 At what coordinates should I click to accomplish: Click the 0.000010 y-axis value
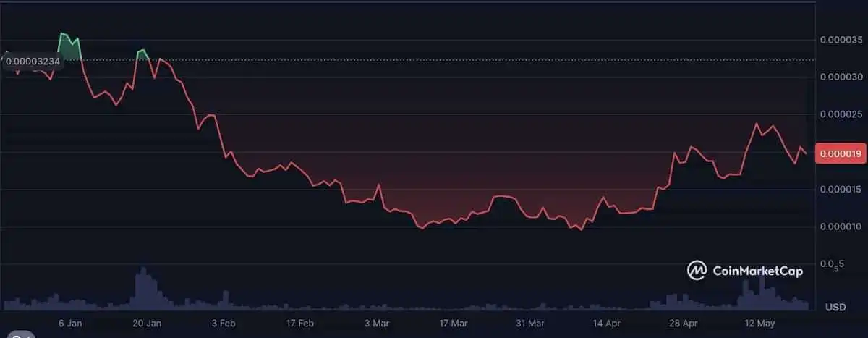tap(841, 227)
